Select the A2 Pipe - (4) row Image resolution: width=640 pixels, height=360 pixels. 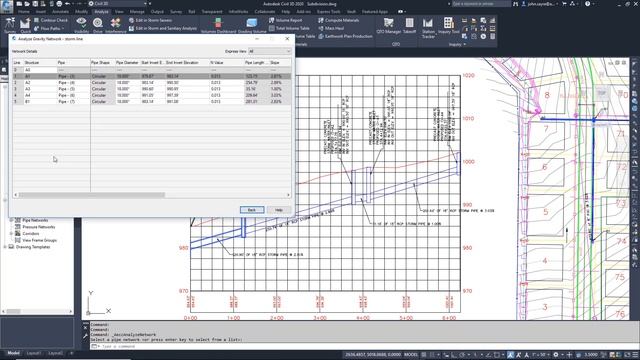coord(151,82)
